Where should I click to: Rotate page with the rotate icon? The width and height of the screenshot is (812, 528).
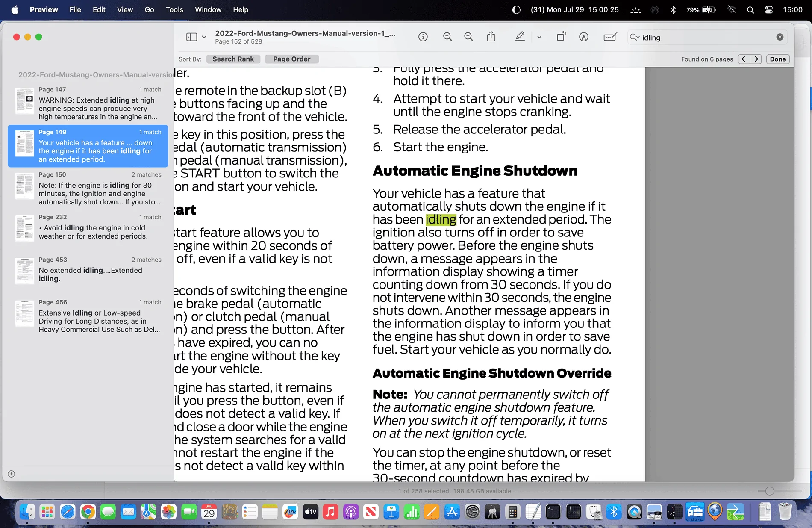coord(561,37)
